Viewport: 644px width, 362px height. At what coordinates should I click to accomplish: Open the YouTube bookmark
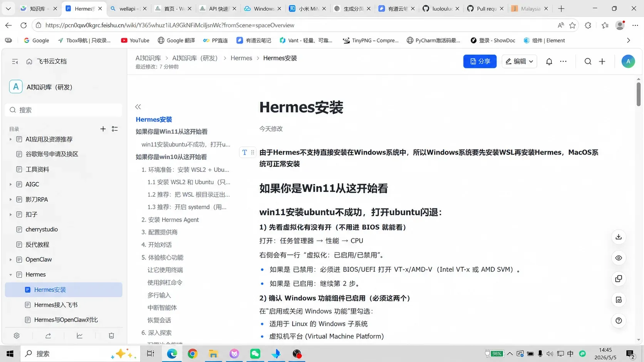(x=135, y=40)
